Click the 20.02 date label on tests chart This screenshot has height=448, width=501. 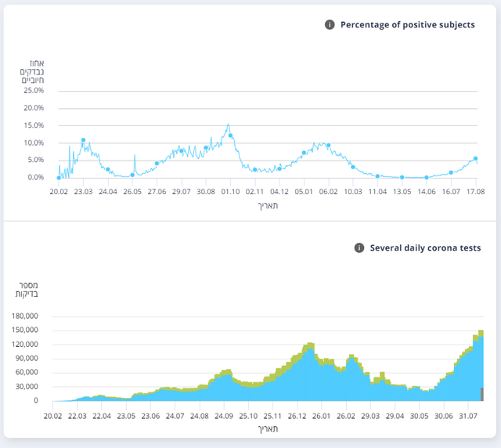pyautogui.click(x=52, y=416)
